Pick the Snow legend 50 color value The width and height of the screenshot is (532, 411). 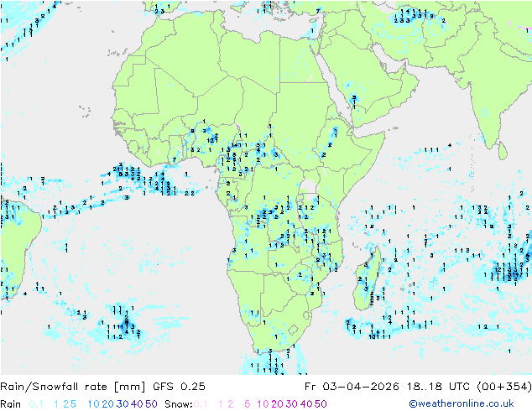point(321,404)
